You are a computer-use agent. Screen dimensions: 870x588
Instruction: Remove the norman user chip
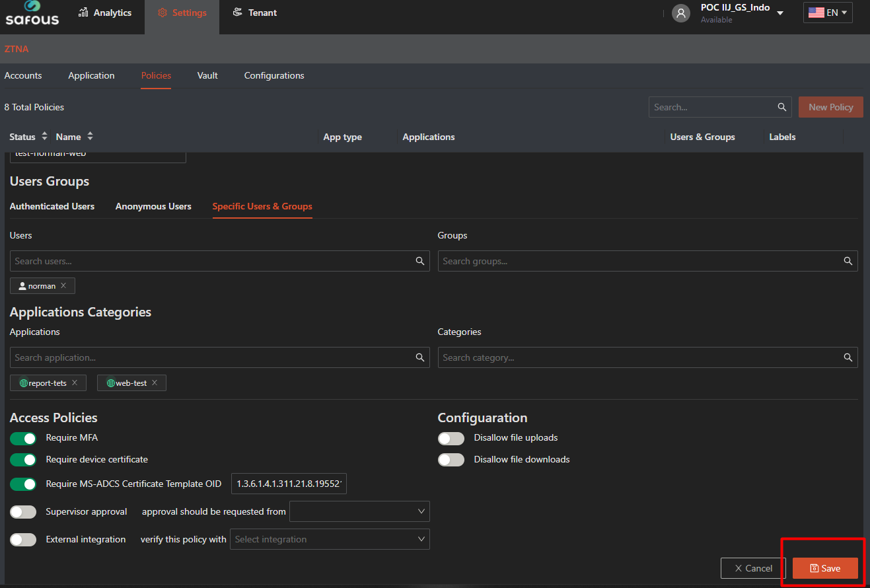(63, 286)
